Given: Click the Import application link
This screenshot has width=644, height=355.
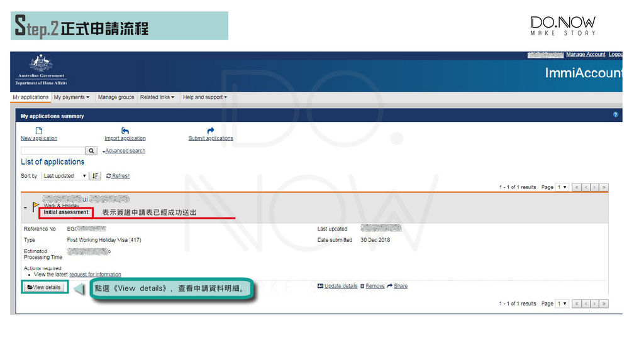Looking at the screenshot, I should click(x=125, y=138).
